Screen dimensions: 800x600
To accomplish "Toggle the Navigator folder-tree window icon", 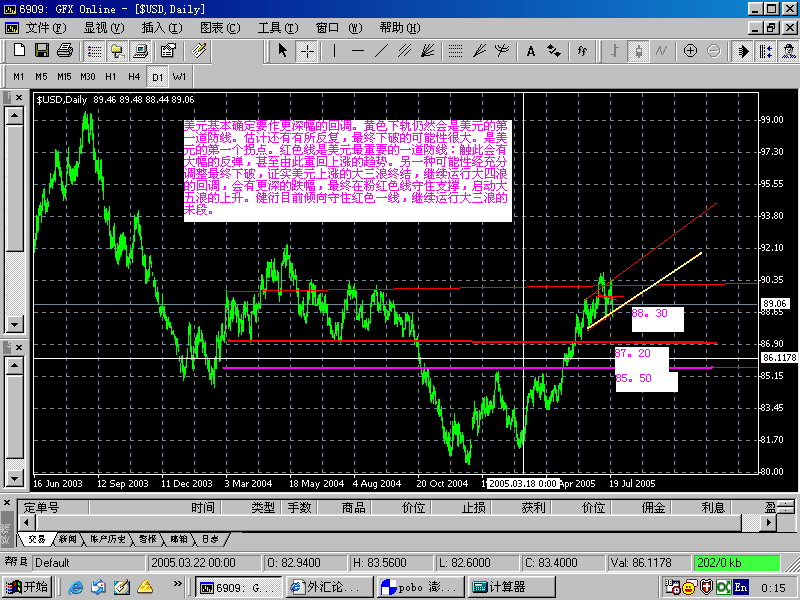I will click(117, 51).
